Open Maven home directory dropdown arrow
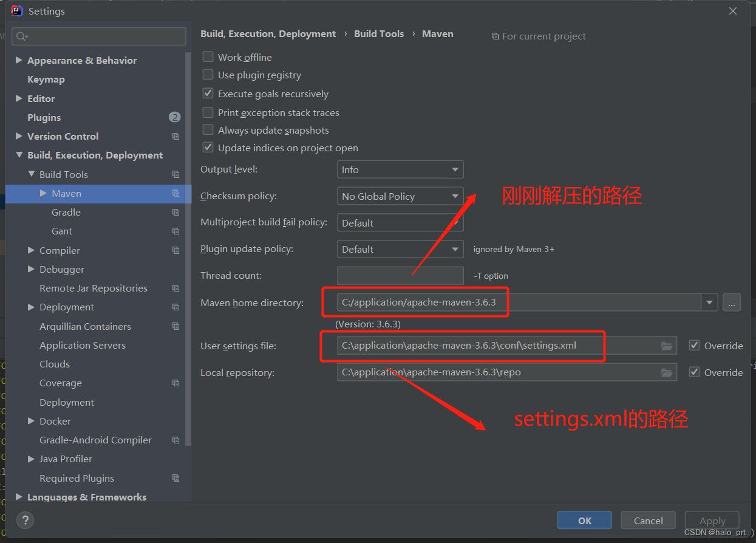The image size is (756, 543). (x=709, y=302)
